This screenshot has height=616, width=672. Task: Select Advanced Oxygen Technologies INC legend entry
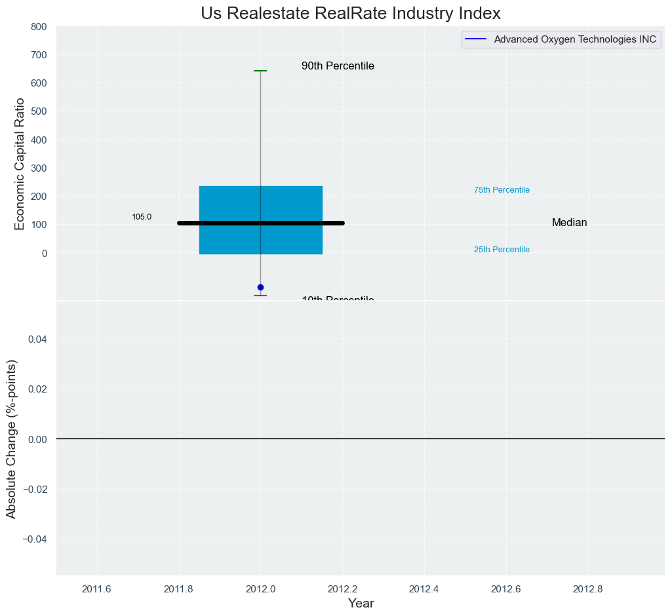coord(574,39)
